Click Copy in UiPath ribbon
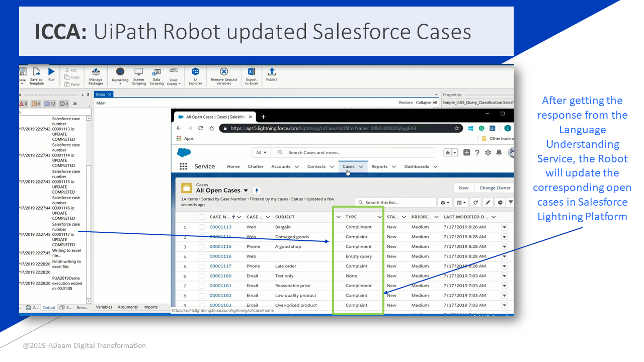 tap(72, 77)
